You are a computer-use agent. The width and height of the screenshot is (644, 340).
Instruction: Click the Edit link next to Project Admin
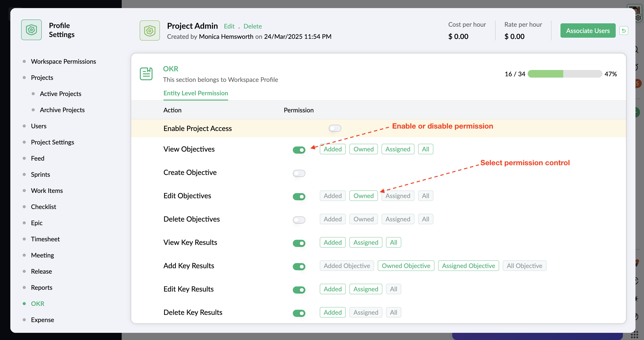click(x=229, y=26)
